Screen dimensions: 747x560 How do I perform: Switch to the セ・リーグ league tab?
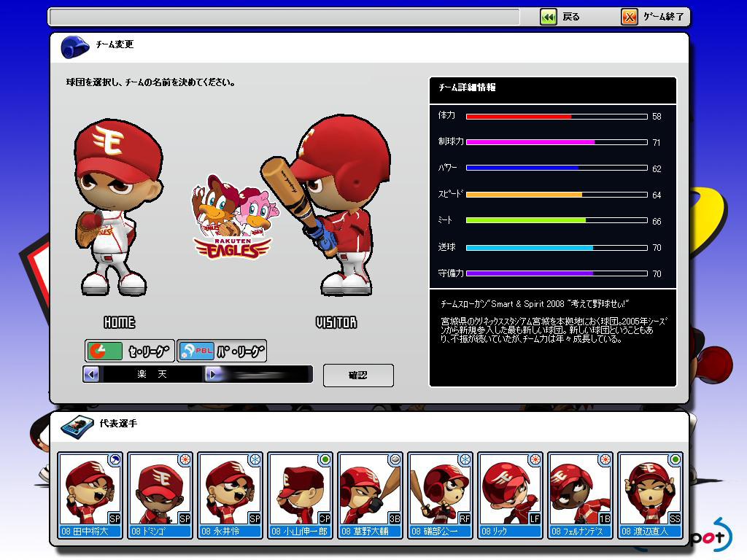tap(130, 351)
